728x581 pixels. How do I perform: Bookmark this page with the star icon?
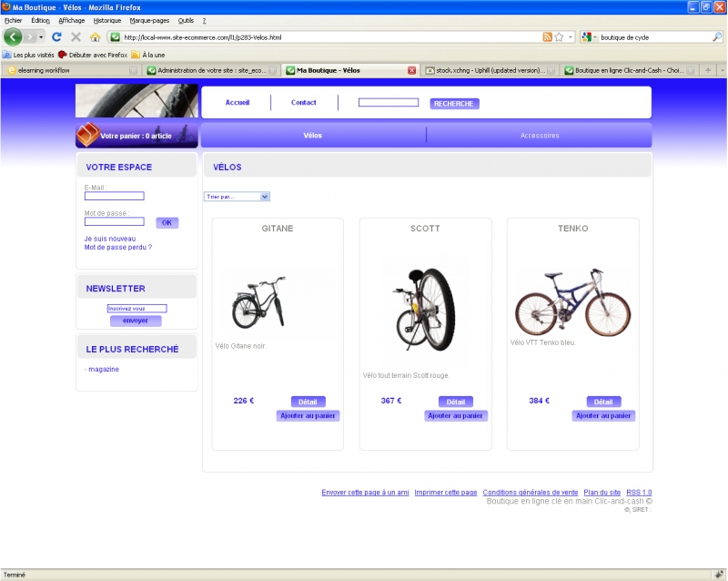click(x=559, y=37)
